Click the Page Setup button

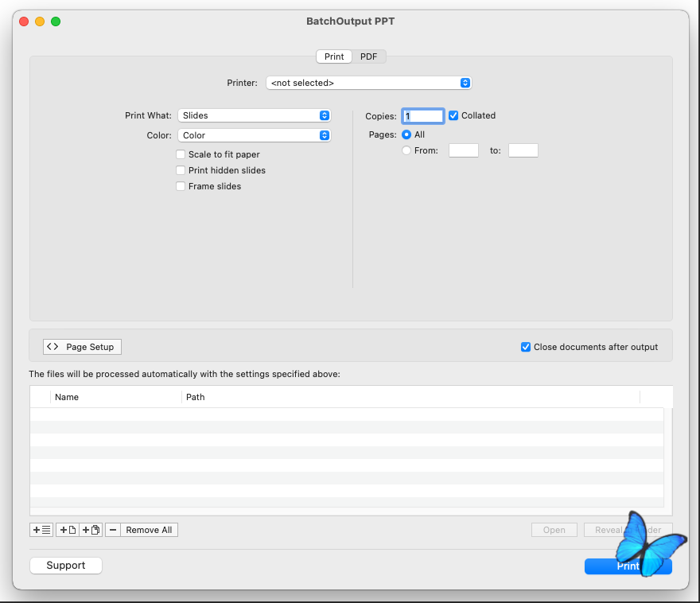point(82,347)
